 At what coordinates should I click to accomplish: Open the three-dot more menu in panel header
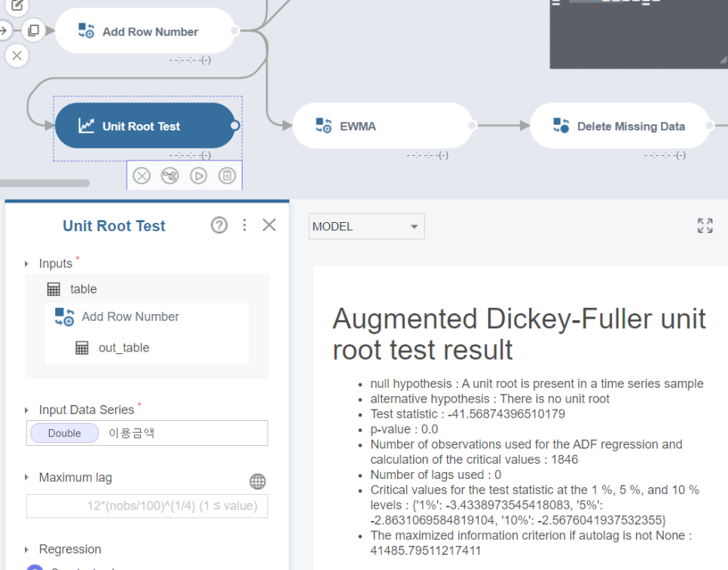click(244, 225)
